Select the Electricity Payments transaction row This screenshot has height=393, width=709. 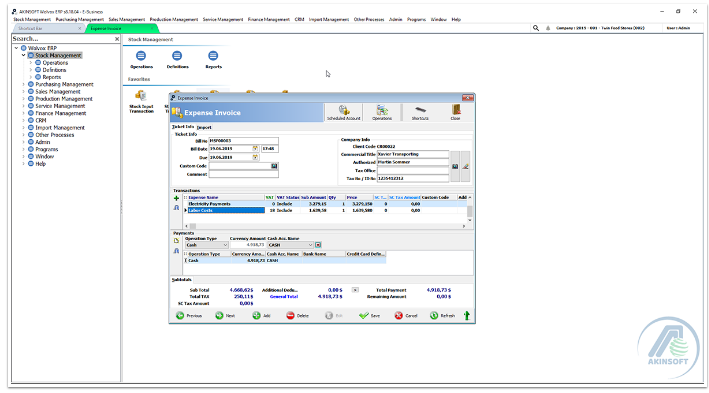tap(325, 204)
